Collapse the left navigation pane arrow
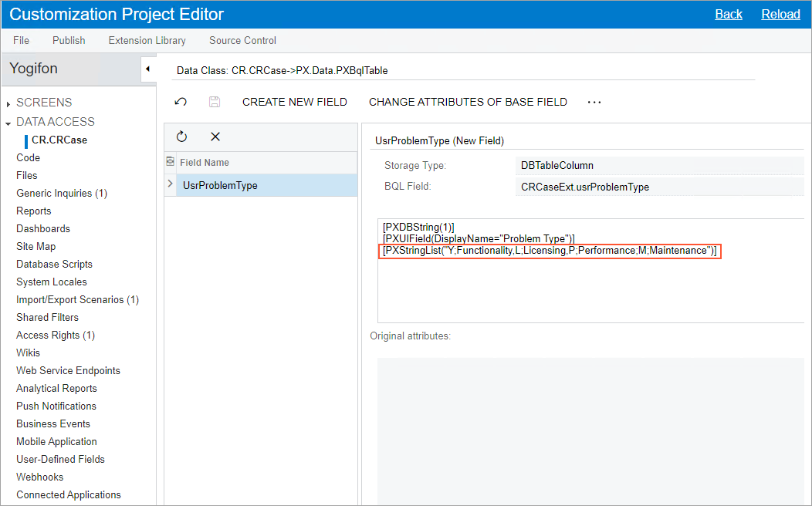The height and width of the screenshot is (506, 812). pyautogui.click(x=147, y=69)
